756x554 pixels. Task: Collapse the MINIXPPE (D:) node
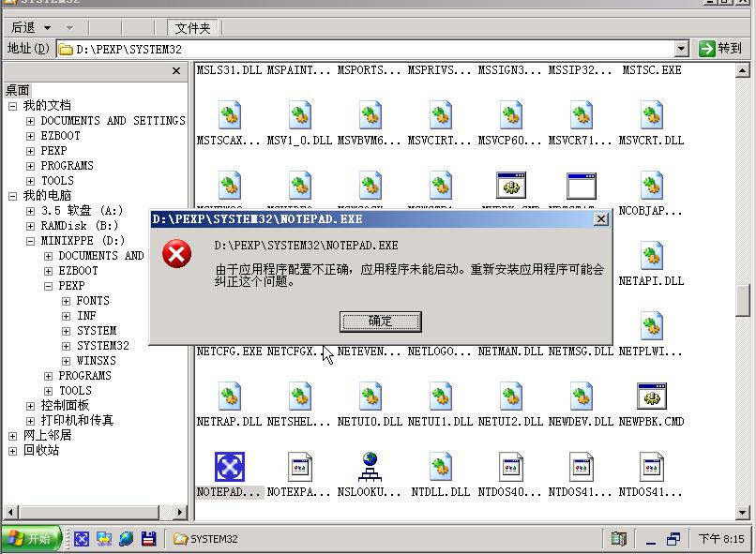point(30,241)
